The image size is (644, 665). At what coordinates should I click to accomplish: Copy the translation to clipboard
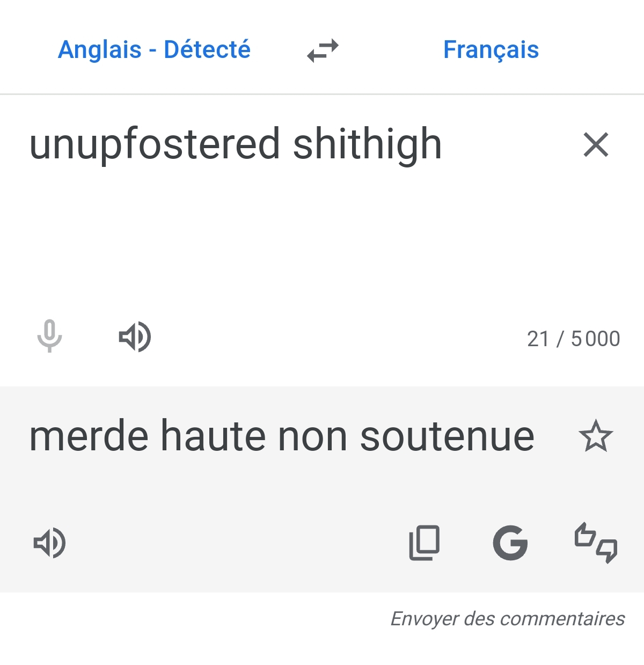click(425, 543)
